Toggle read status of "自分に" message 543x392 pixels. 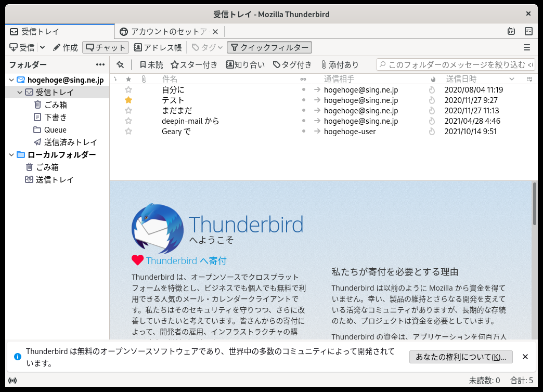coord(304,90)
